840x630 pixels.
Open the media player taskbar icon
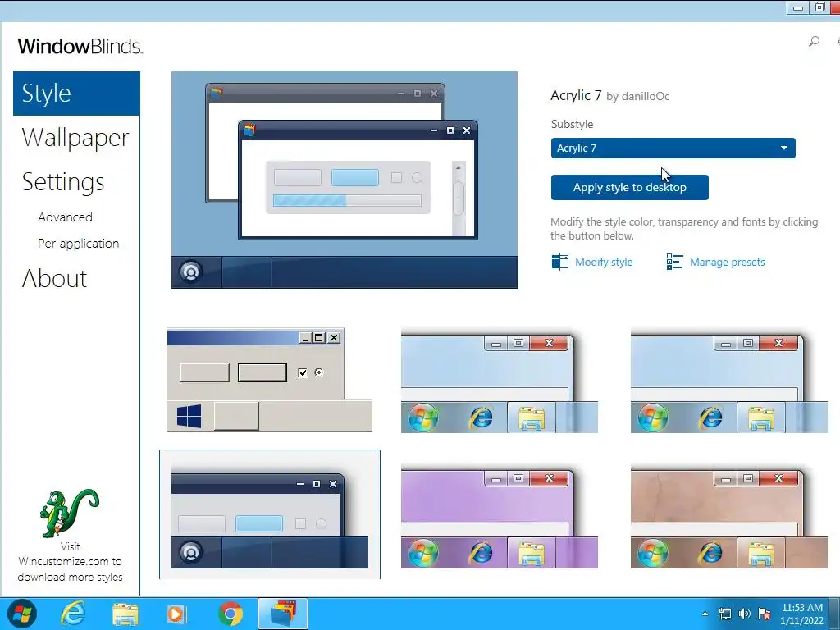point(176,614)
